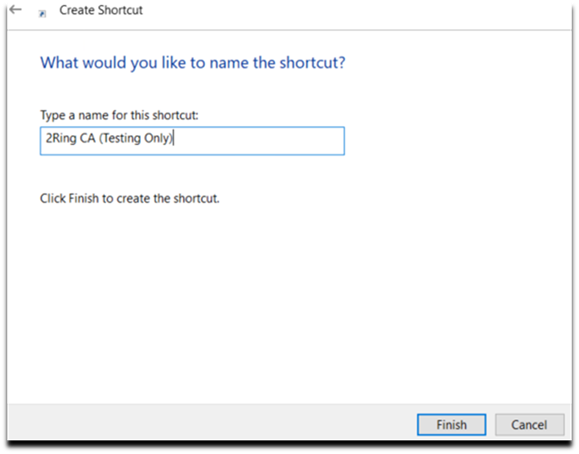Screen dimensions: 579x454
Task: Click the shortcut icon beside Create Shortcut
Action: click(42, 14)
